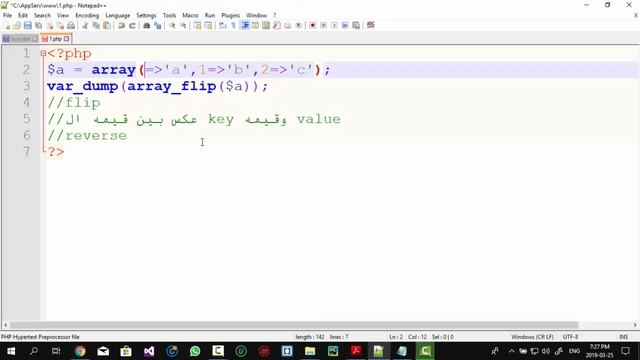Viewport: 640px width, 360px height.
Task: Zoom in using the toolbar magnifier
Action: click(172, 26)
